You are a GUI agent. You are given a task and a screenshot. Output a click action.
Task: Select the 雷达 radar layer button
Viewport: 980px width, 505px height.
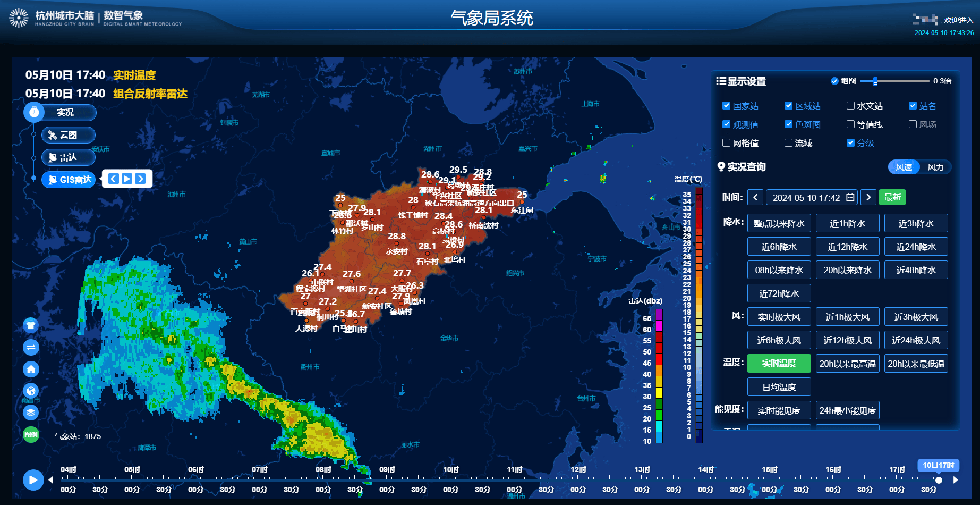tap(69, 157)
